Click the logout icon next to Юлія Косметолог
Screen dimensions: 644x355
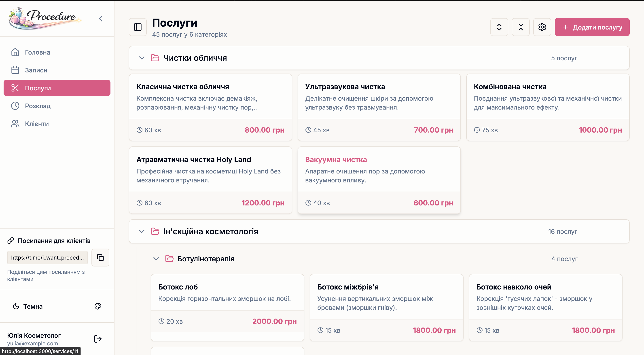click(97, 339)
